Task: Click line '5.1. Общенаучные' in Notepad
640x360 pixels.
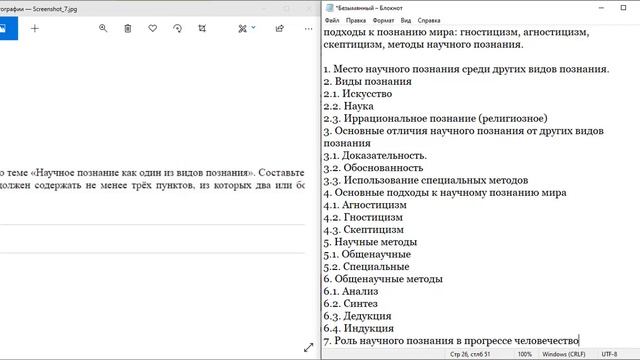Action: (367, 254)
